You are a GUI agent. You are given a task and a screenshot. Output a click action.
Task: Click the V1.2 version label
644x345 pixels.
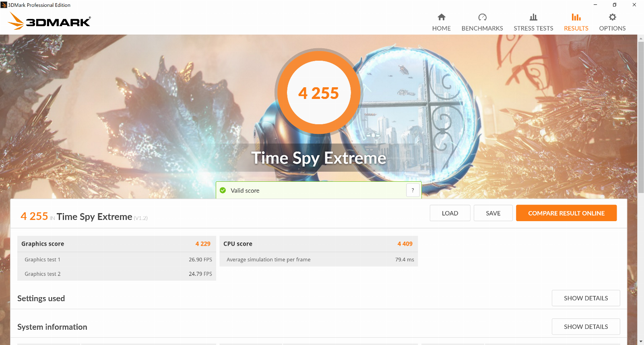pos(140,218)
